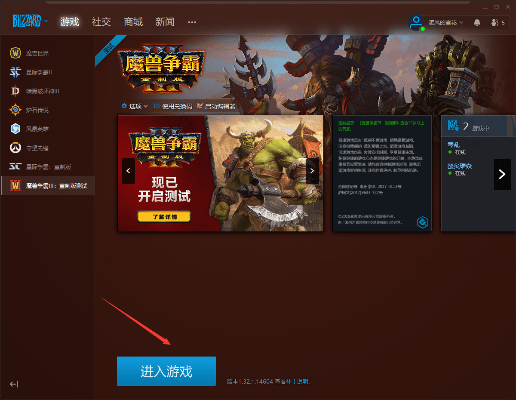
Task: Select StarCraft Remastered icon in sidebar
Action: point(15,166)
